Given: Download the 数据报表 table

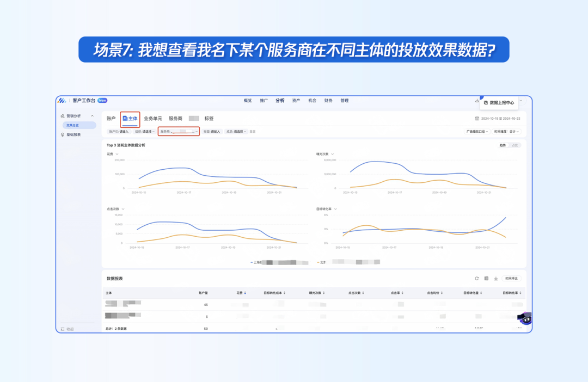Looking at the screenshot, I should (496, 279).
